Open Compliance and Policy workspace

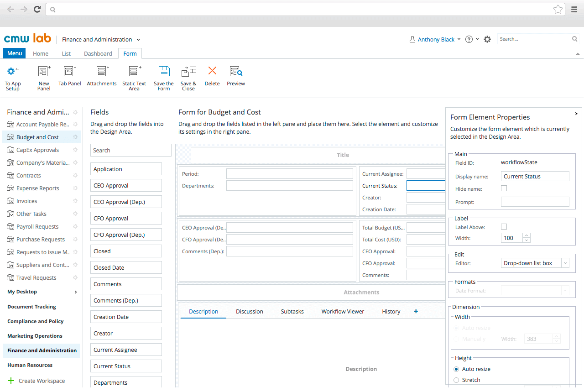pyautogui.click(x=36, y=321)
